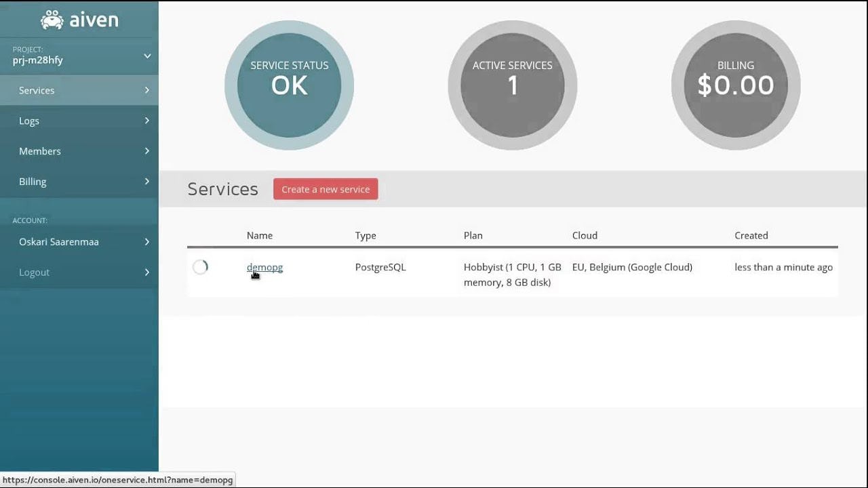
Task: Click the Services page heading
Action: pyautogui.click(x=223, y=189)
